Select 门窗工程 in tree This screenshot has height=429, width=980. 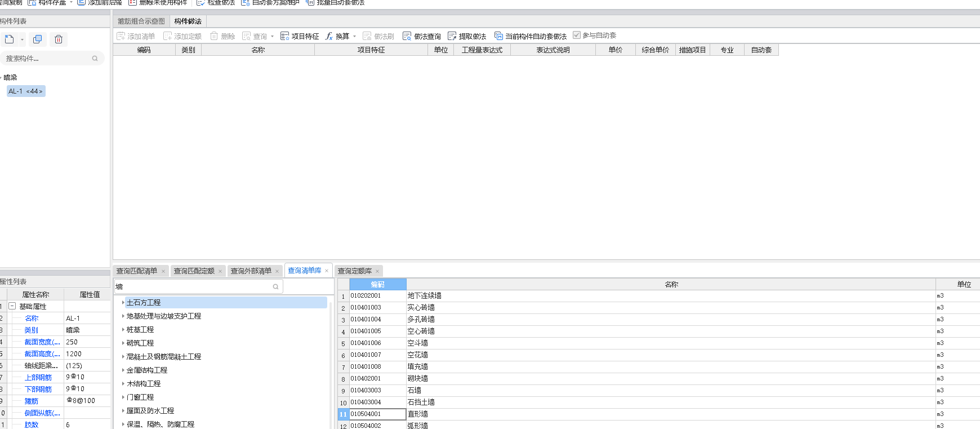(140, 397)
